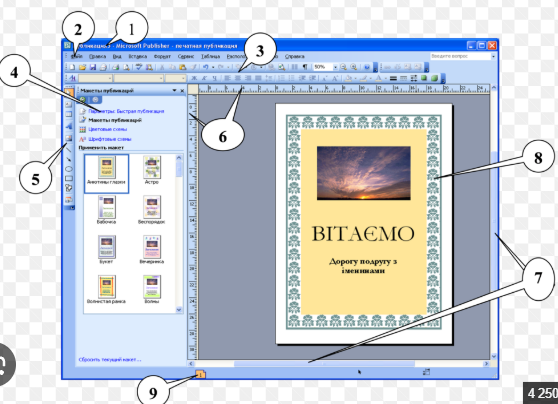Align text right

[x=248, y=78]
